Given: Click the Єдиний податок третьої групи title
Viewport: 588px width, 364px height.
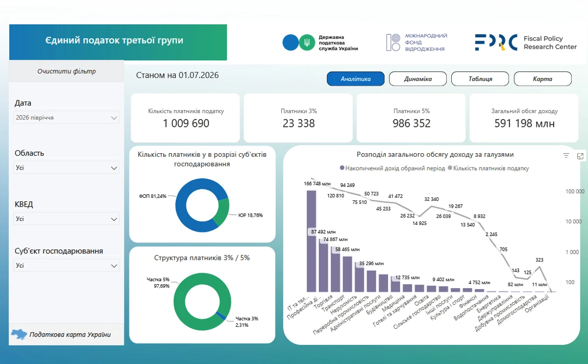Looking at the screenshot, I should (114, 40).
